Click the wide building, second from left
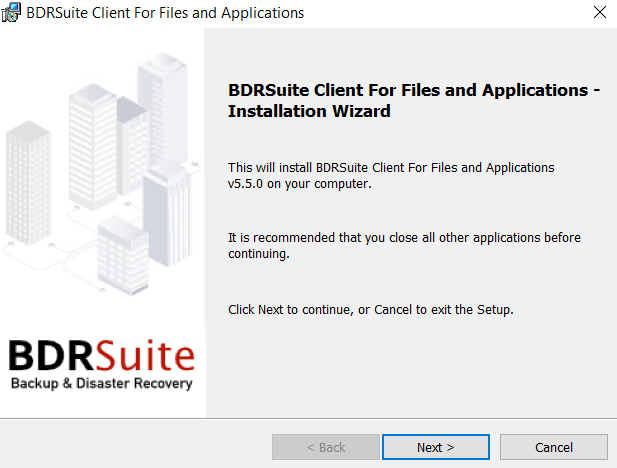Viewport: 617px width, 468px height. pyautogui.click(x=93, y=146)
